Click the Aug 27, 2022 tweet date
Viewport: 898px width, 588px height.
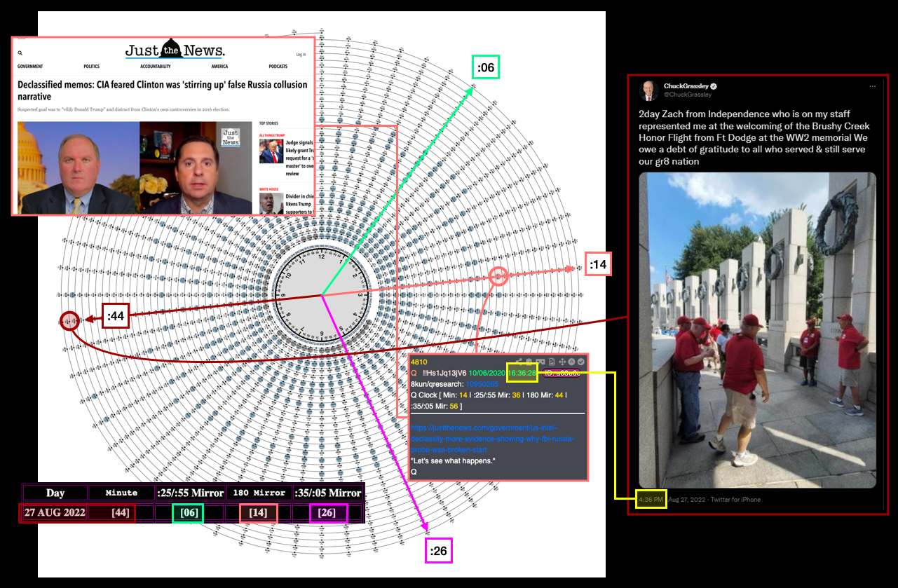coord(686,500)
